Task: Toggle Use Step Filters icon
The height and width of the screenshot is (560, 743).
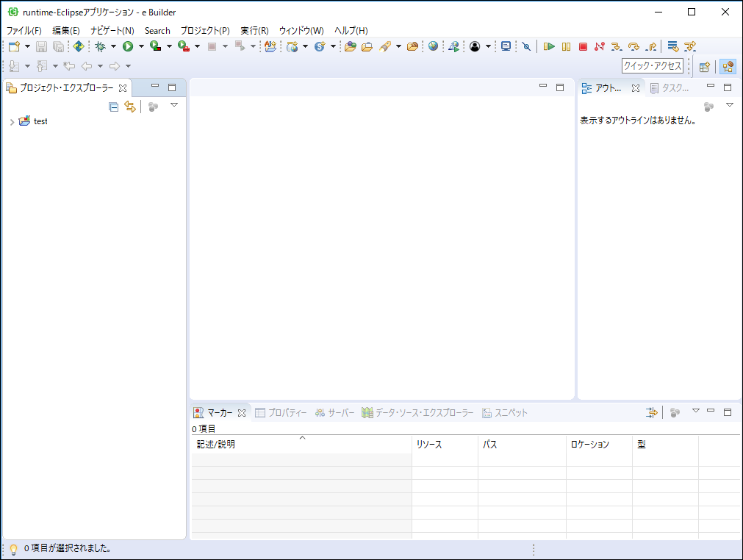Action: coord(690,46)
